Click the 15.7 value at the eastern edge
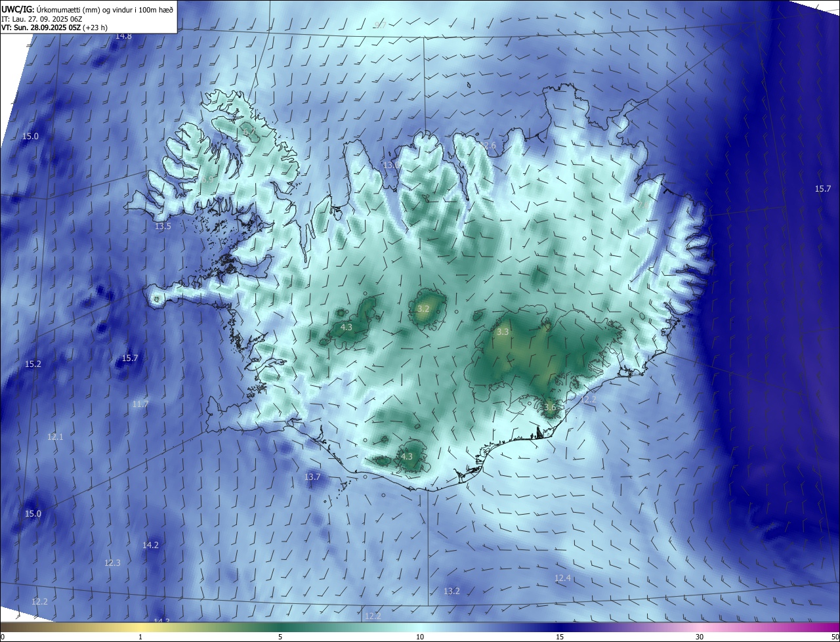This screenshot has width=840, height=642. 823,188
